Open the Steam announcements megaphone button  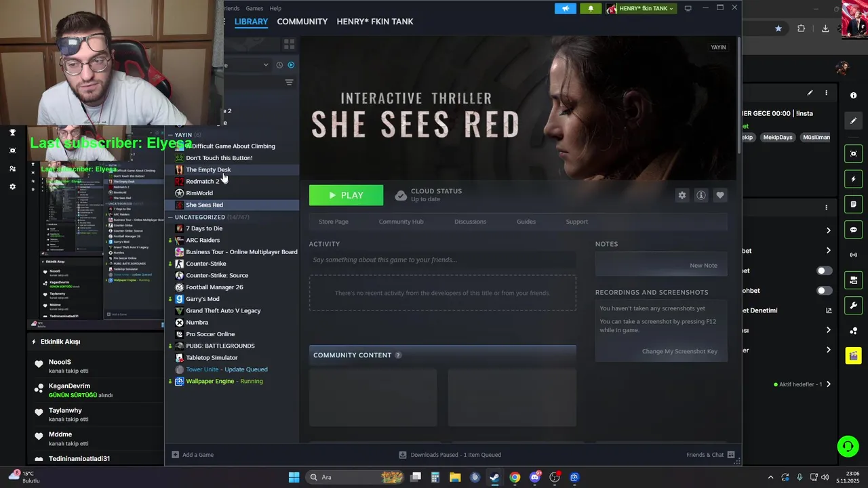tap(565, 8)
